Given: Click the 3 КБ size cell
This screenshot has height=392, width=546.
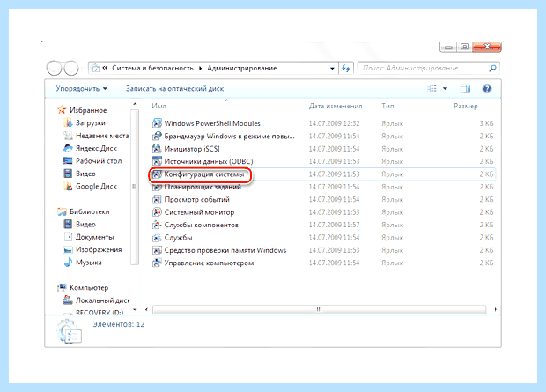Looking at the screenshot, I should pyautogui.click(x=486, y=123).
